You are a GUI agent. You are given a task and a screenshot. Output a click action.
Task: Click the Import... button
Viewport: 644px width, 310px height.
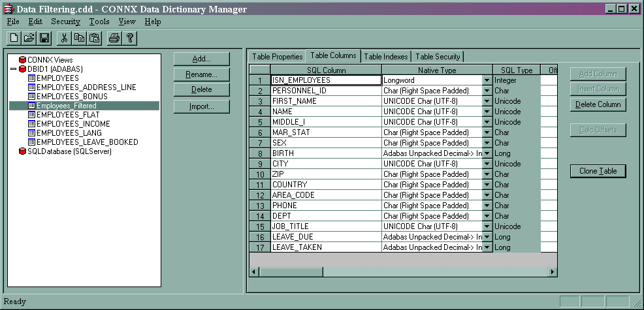[x=202, y=107]
